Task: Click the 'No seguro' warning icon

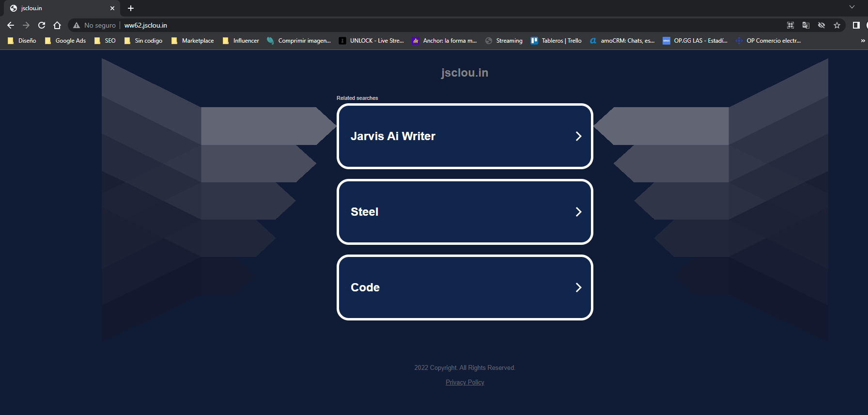Action: [x=77, y=25]
